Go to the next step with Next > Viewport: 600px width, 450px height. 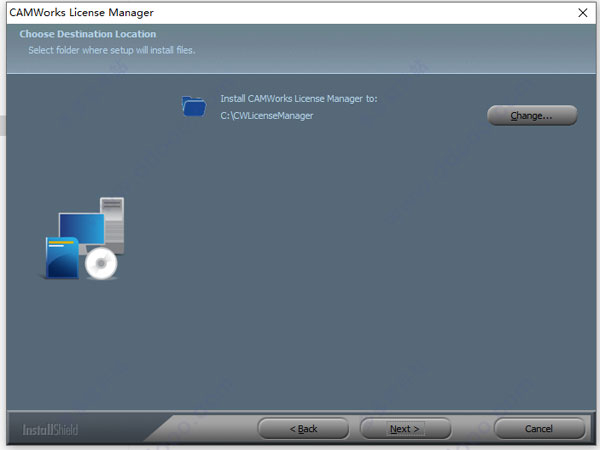pyautogui.click(x=405, y=429)
